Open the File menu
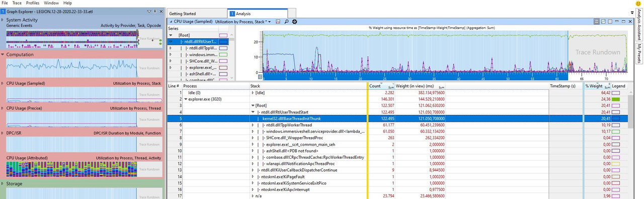Screen dimensions: 644x199 tap(5, 3)
